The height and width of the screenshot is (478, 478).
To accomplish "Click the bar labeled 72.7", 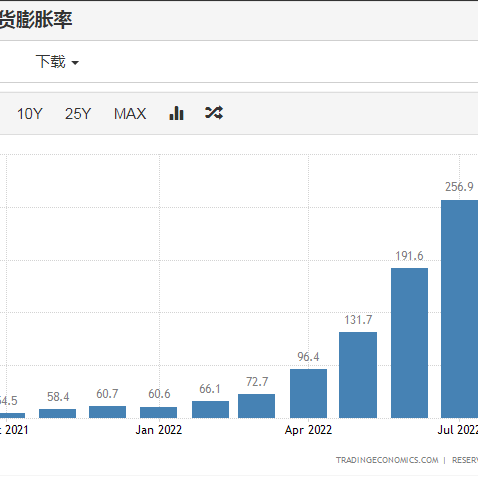I will (x=256, y=406).
